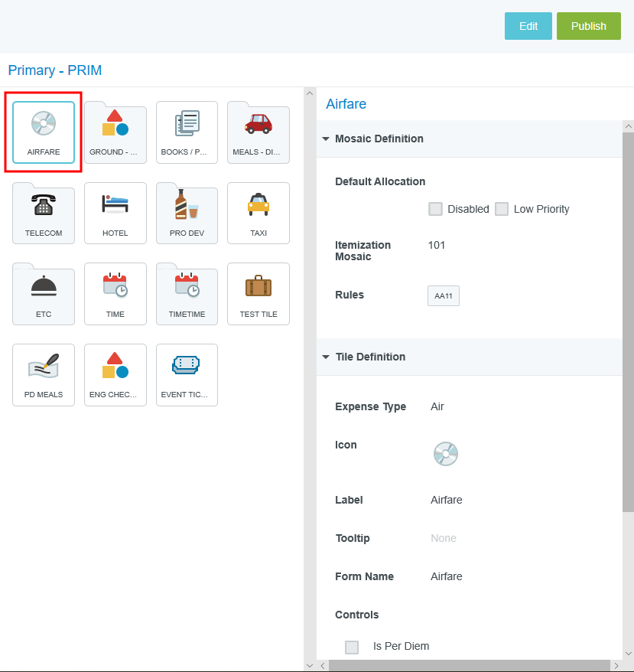This screenshot has height=672, width=634.
Task: Open the ETC cloche tile
Action: tap(44, 294)
